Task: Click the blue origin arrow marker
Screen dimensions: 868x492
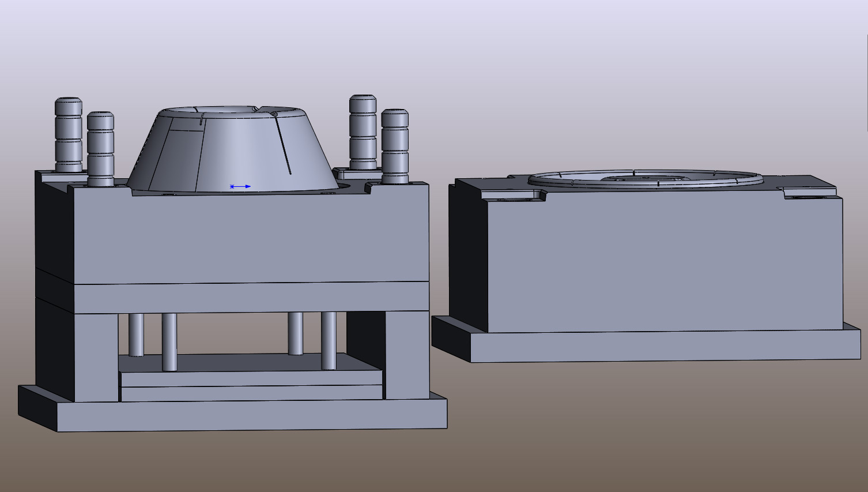Action: (x=241, y=186)
